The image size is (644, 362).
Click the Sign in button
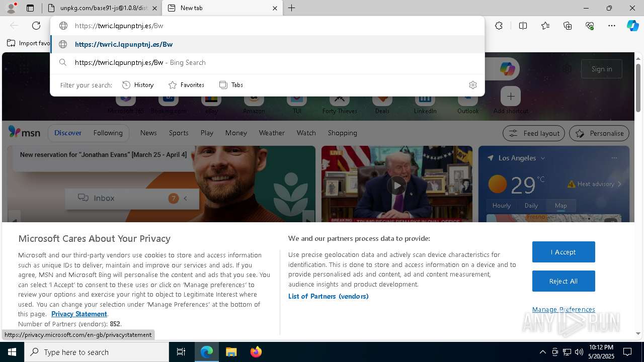pyautogui.click(x=602, y=69)
